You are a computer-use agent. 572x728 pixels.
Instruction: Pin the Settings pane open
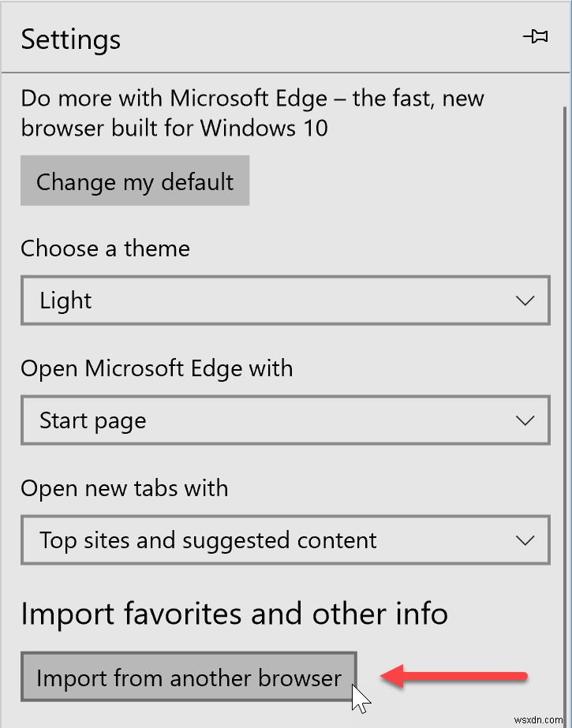(536, 36)
